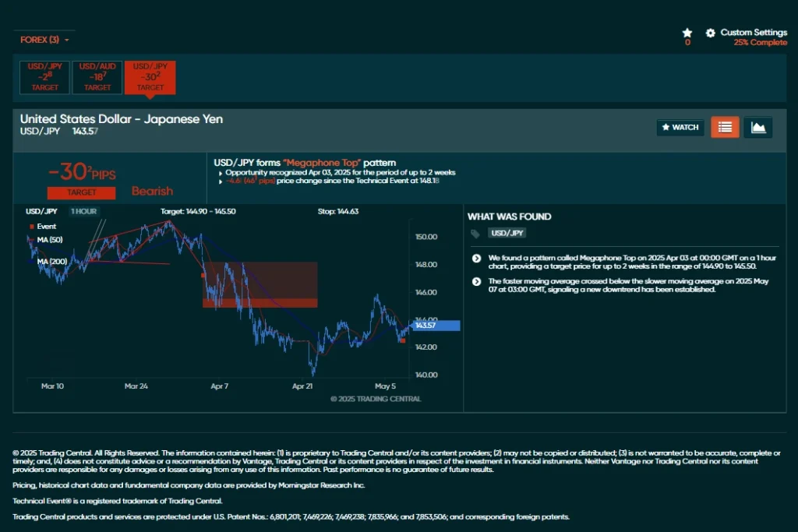Expand the FOREX (3) dropdown

click(44, 40)
